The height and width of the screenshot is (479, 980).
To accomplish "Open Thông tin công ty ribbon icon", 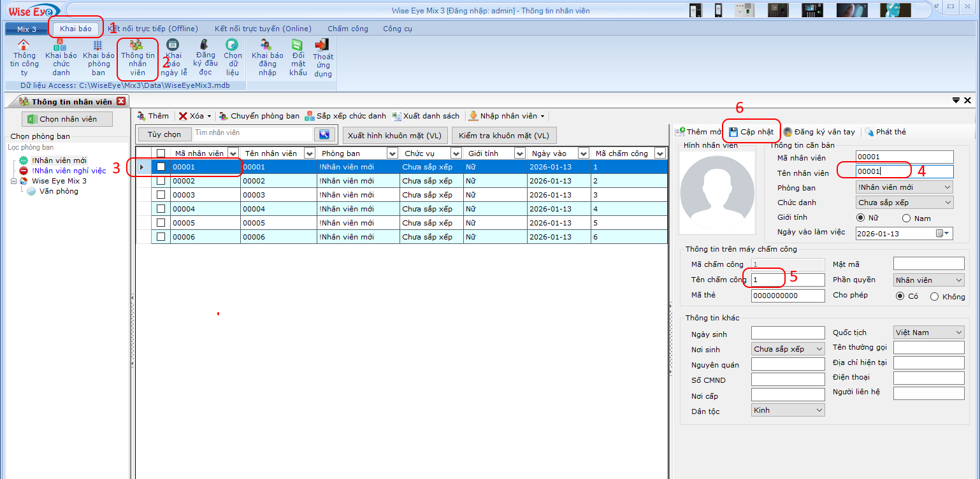I will (x=24, y=45).
